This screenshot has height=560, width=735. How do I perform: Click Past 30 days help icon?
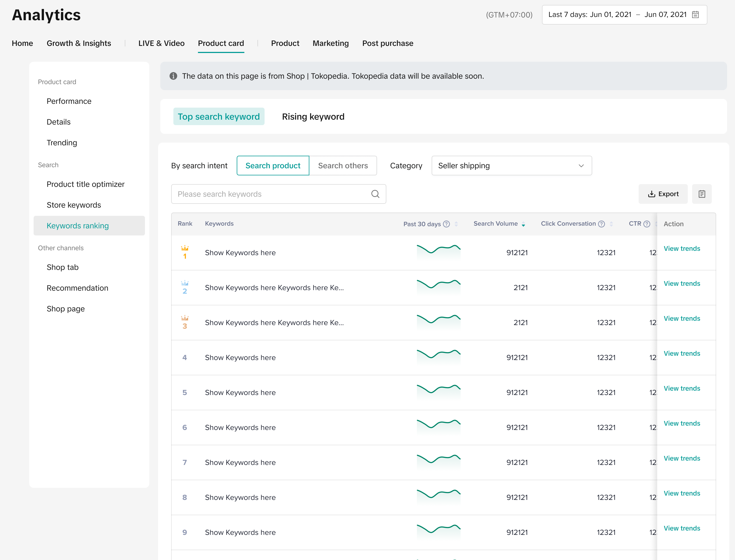pos(446,224)
